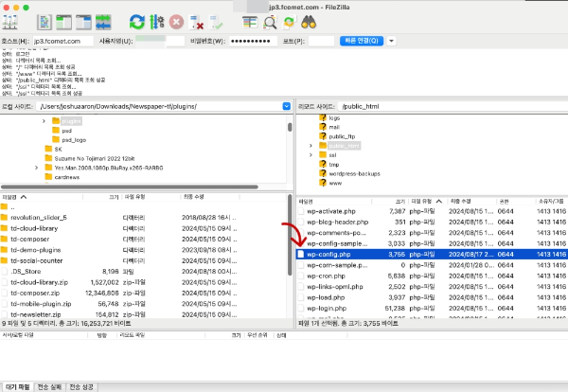Reconnect to the last server
Image resolution: width=568 pixels, height=392 pixels.
pyautogui.click(x=217, y=23)
